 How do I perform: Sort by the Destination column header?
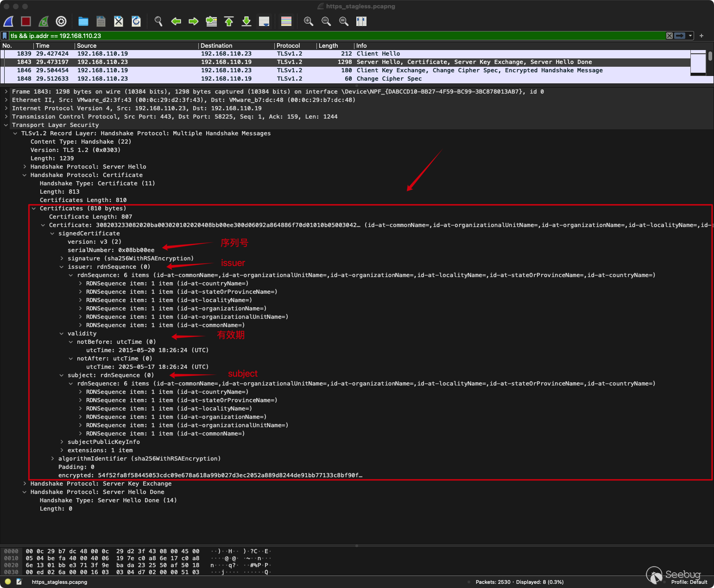click(236, 46)
